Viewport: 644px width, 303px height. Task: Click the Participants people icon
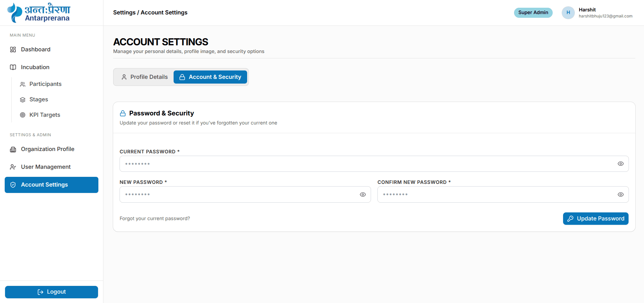[22, 84]
